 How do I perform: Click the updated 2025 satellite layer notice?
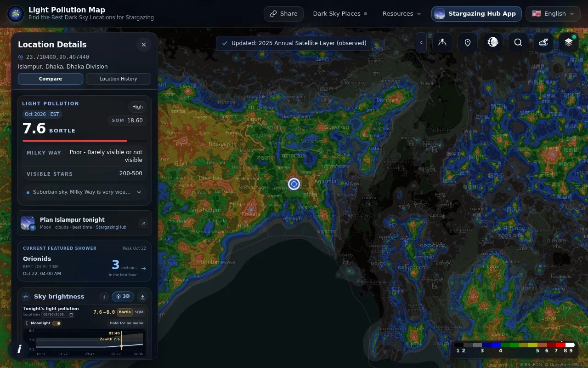tap(294, 43)
